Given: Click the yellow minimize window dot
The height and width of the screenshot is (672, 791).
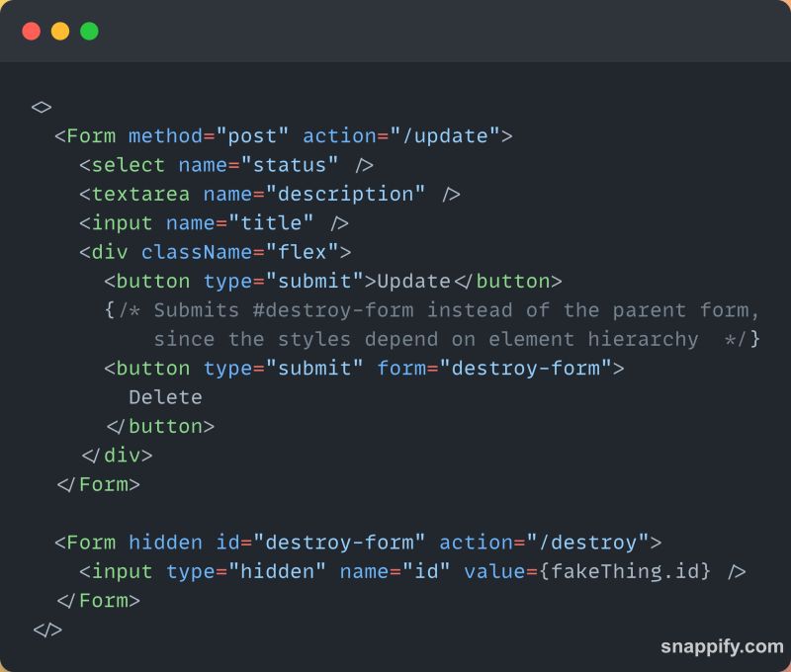Looking at the screenshot, I should (x=60, y=32).
